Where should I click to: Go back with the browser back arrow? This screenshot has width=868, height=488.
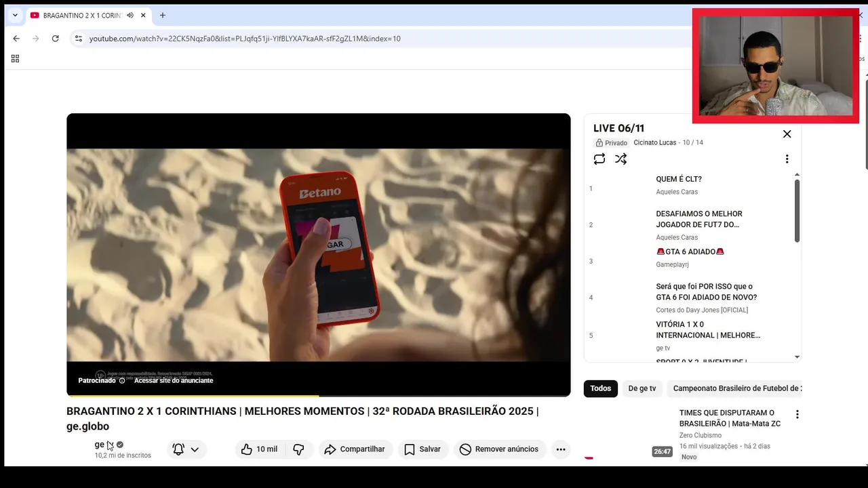16,39
